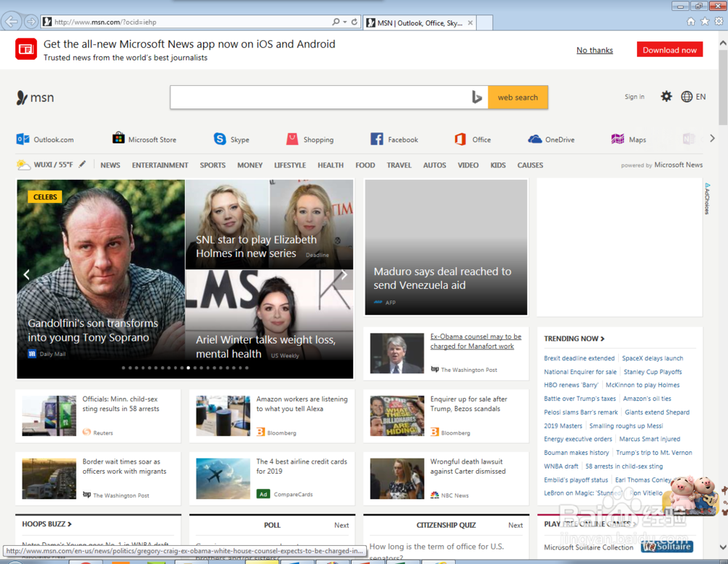Image resolution: width=728 pixels, height=564 pixels.
Task: Show previous slide in carousel
Action: point(26,275)
